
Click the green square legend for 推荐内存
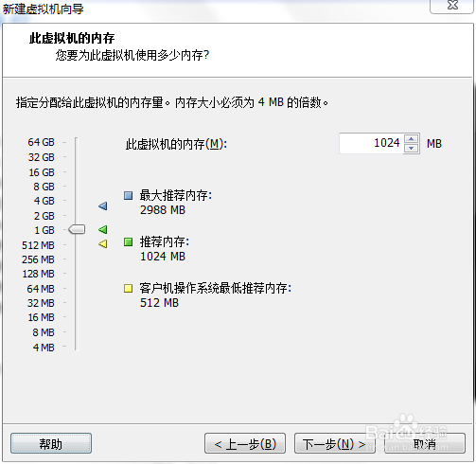[x=128, y=242]
